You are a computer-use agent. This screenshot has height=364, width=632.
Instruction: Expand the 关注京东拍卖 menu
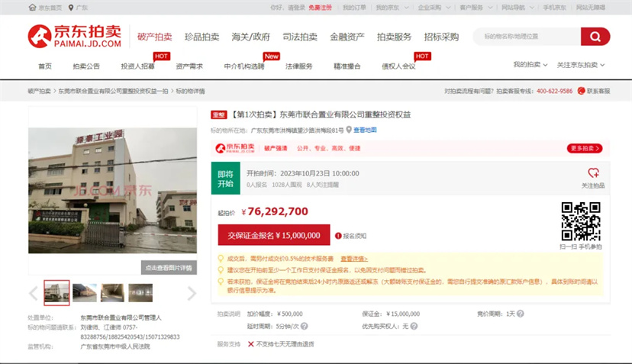point(581,65)
